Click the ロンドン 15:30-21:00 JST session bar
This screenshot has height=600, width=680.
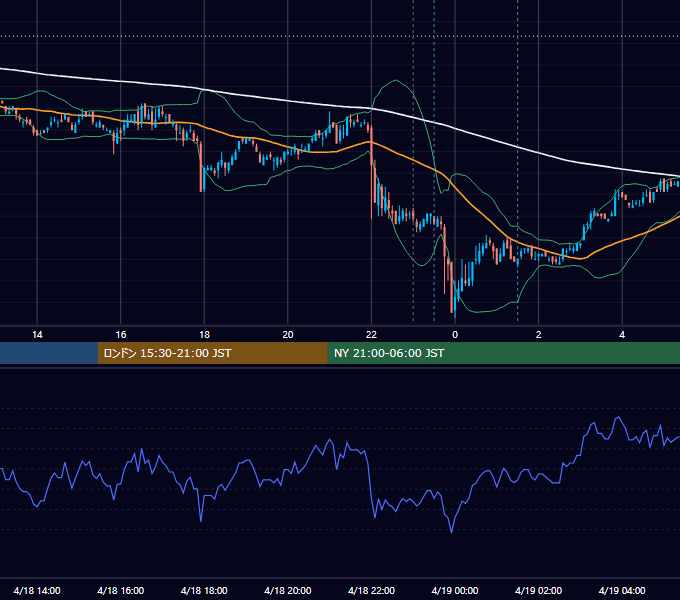pos(212,353)
